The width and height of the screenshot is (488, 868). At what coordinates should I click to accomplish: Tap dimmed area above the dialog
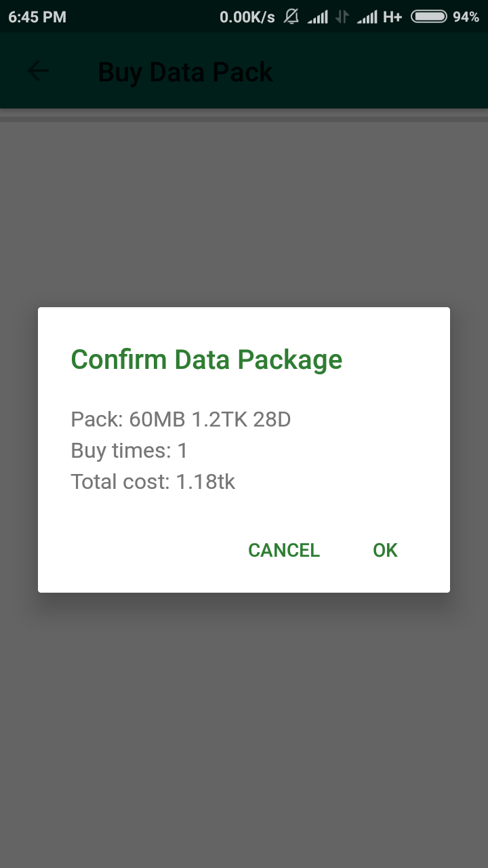(244, 214)
